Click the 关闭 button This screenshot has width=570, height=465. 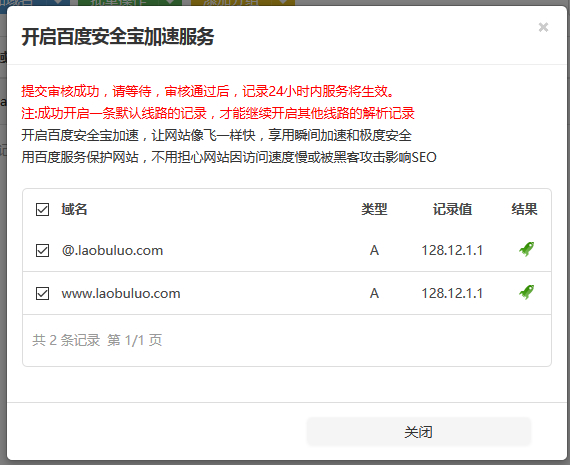pyautogui.click(x=418, y=432)
